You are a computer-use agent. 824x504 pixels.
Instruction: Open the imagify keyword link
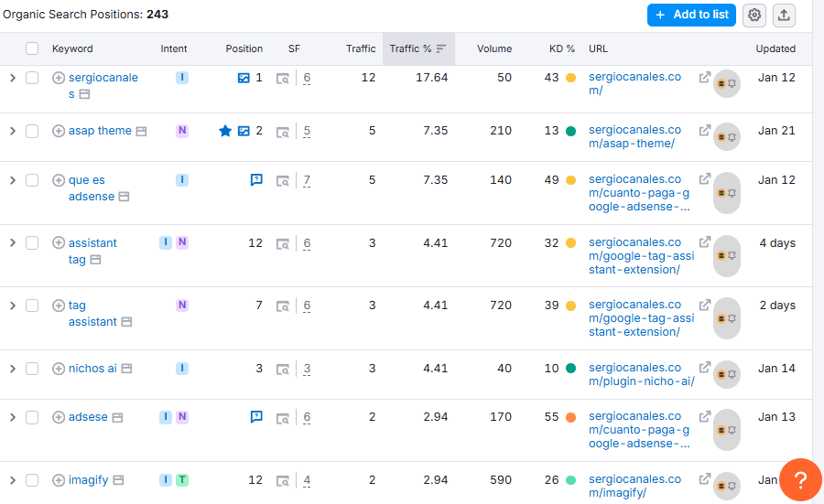tap(88, 480)
